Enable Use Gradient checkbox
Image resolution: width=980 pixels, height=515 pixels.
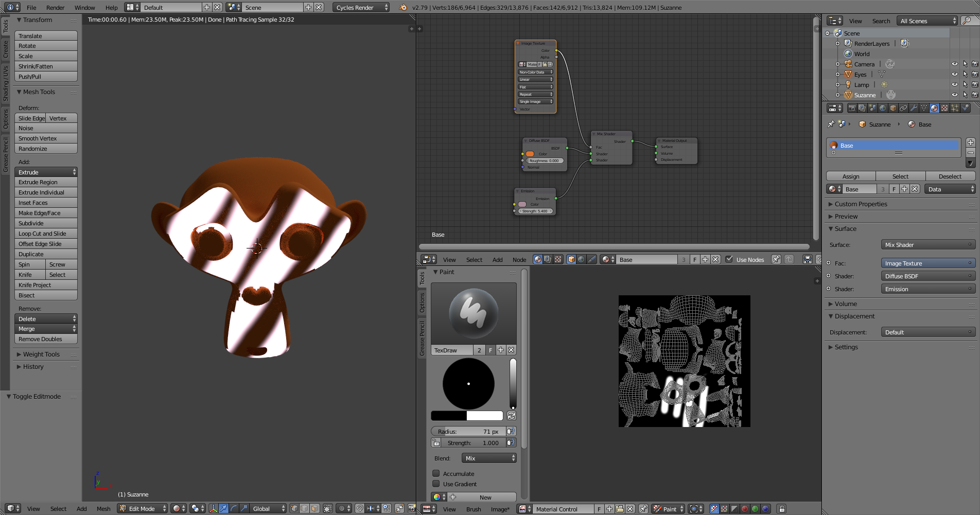[x=436, y=484]
